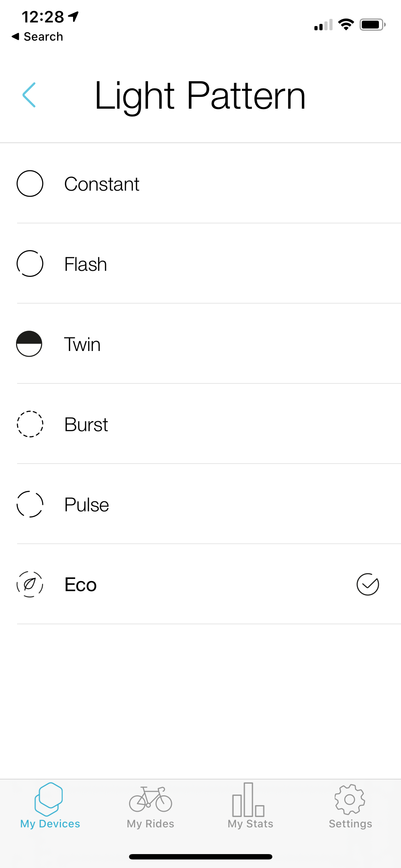The image size is (401, 868).
Task: Pick the Twin light pattern
Action: pos(82,345)
